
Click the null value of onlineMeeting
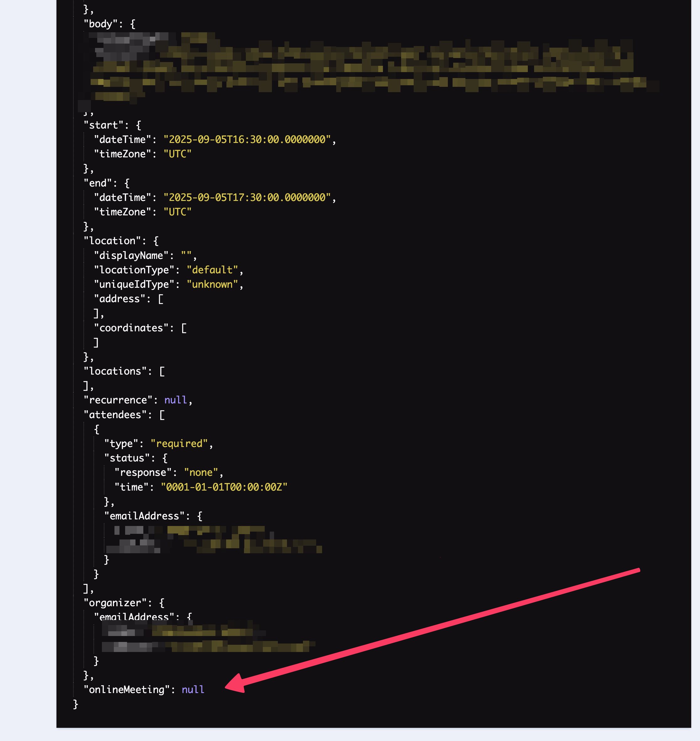point(193,690)
